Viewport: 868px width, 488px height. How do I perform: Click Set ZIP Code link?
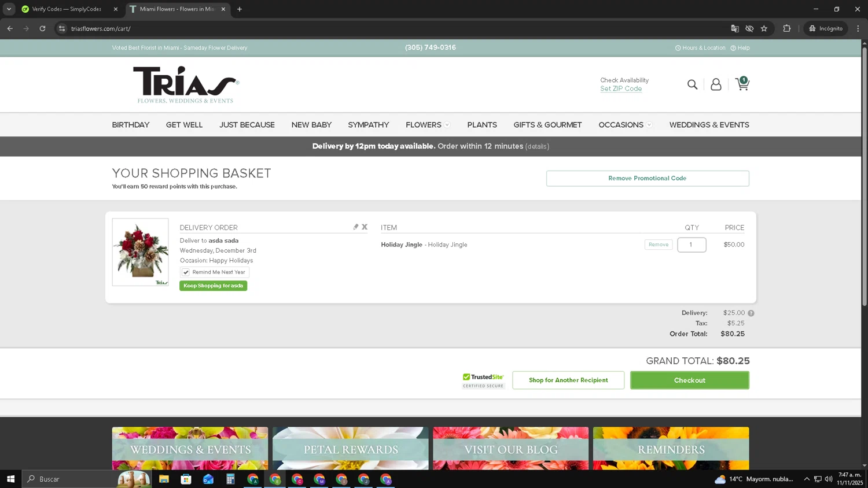click(x=621, y=88)
